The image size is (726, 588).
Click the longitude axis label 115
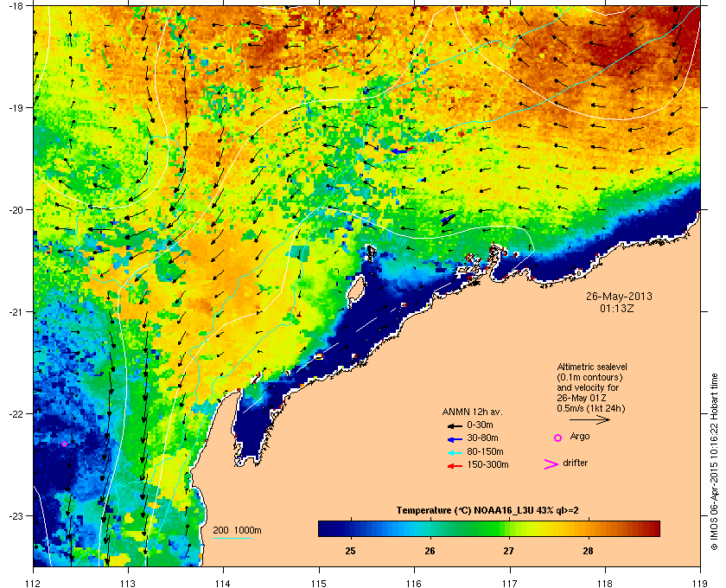(319, 583)
